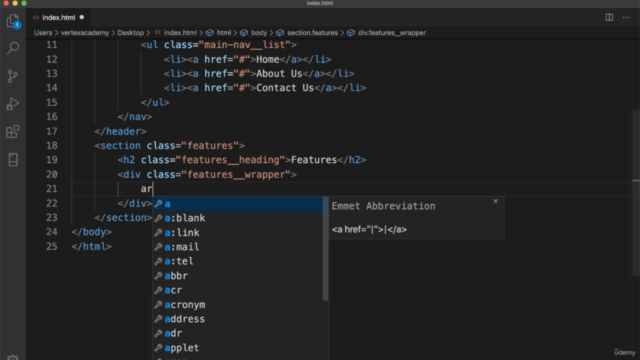Open the Manage gear icon
Viewport: 640px width, 360px height.
(x=13, y=358)
